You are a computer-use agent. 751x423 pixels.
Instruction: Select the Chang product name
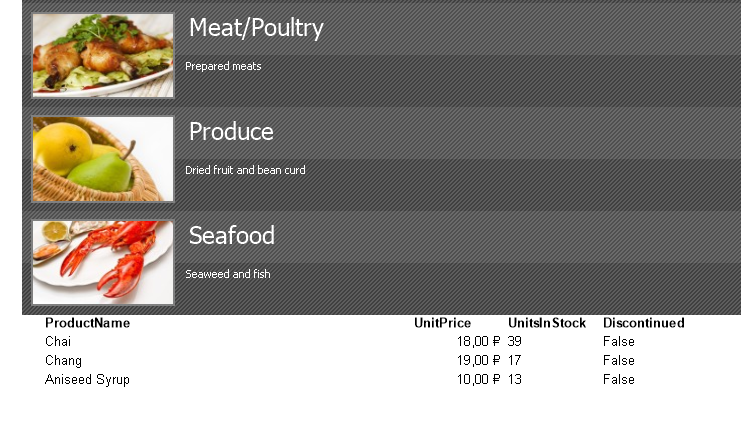click(63, 361)
